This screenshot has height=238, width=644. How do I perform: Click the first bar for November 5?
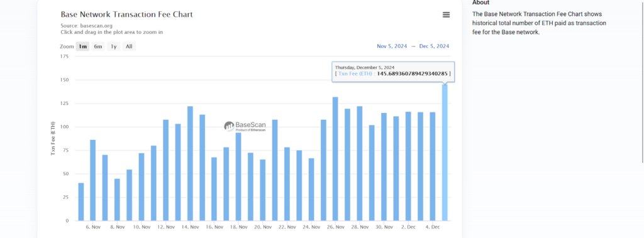pyautogui.click(x=81, y=202)
